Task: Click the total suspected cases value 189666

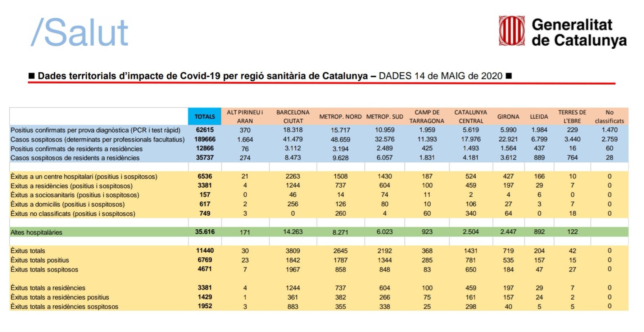Action: click(205, 139)
